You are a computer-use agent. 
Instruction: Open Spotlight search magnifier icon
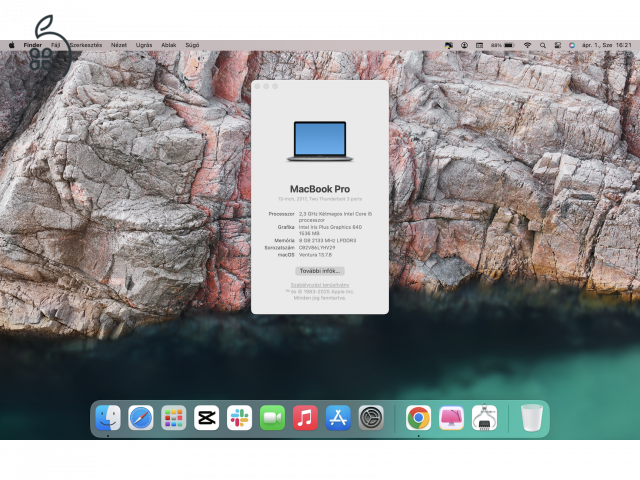(543, 45)
